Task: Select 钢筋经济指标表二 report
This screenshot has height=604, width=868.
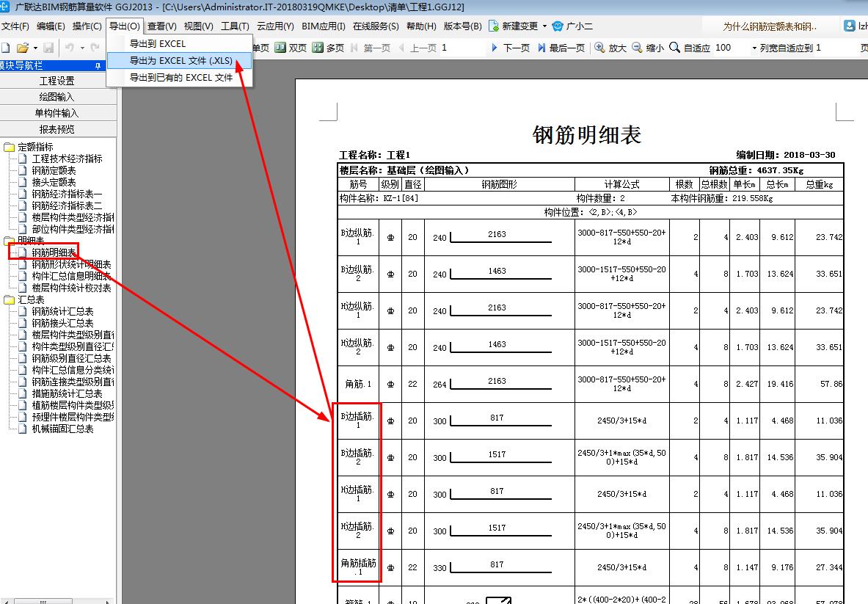Action: coord(67,206)
